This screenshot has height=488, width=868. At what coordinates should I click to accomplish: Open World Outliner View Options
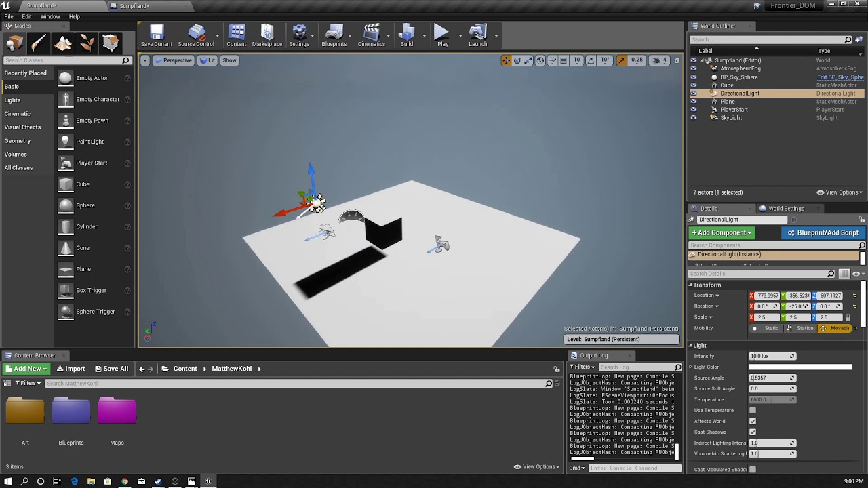click(x=838, y=192)
